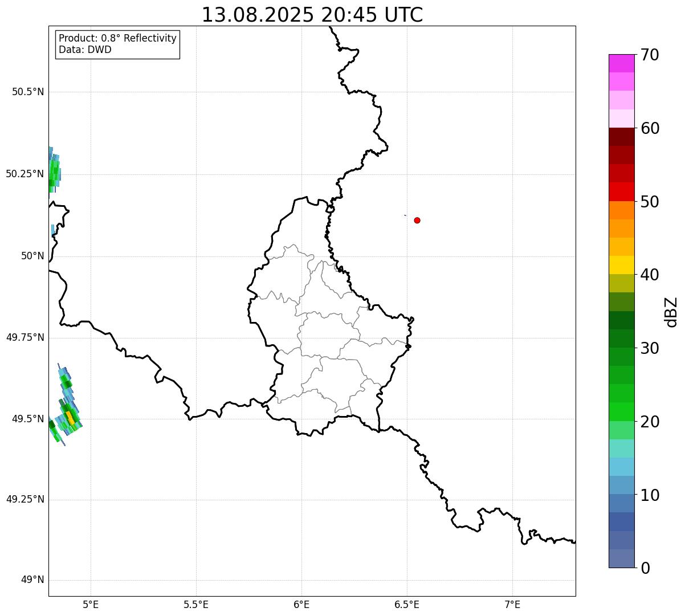Click the longitude label 5°E
685x616 pixels.
(91, 604)
